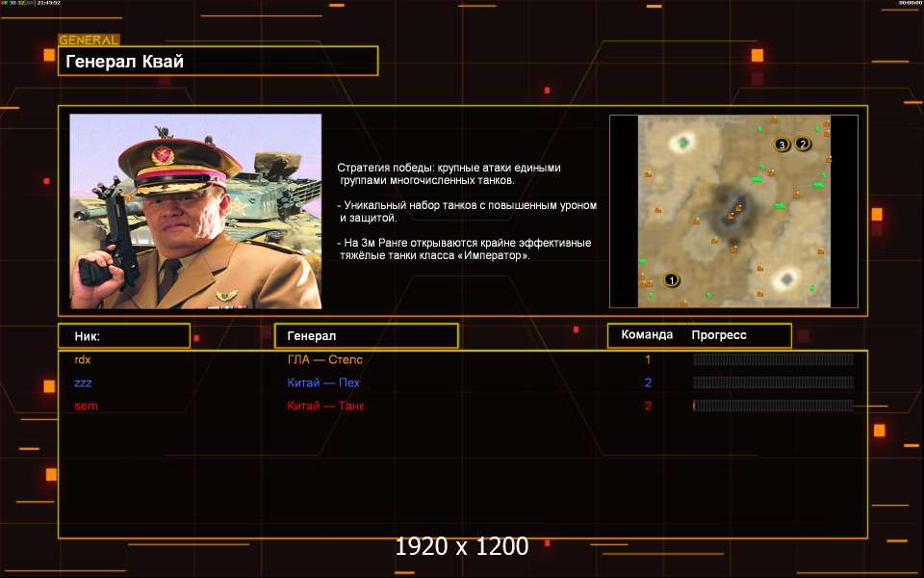Click the 'Уникальный набор танков' description line
The image size is (924, 578).
tap(468, 211)
